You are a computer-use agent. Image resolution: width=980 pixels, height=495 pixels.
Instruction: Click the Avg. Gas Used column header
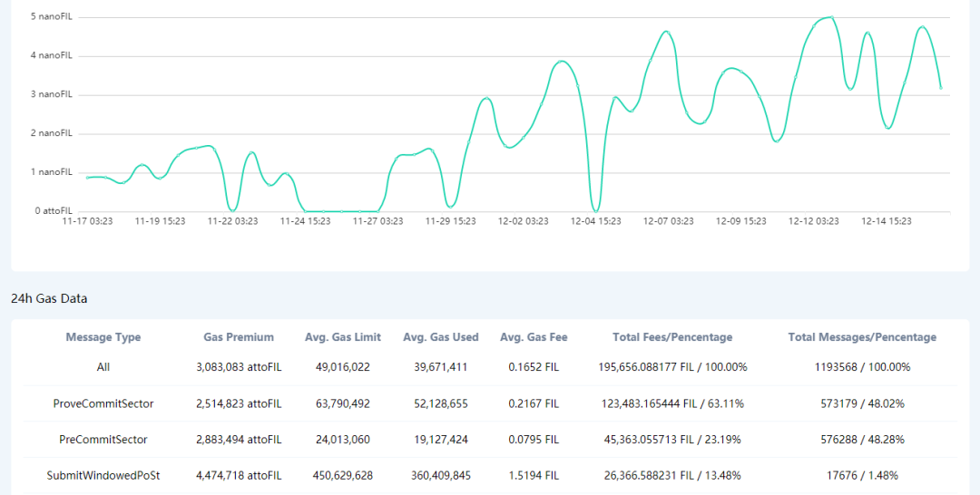(x=440, y=337)
